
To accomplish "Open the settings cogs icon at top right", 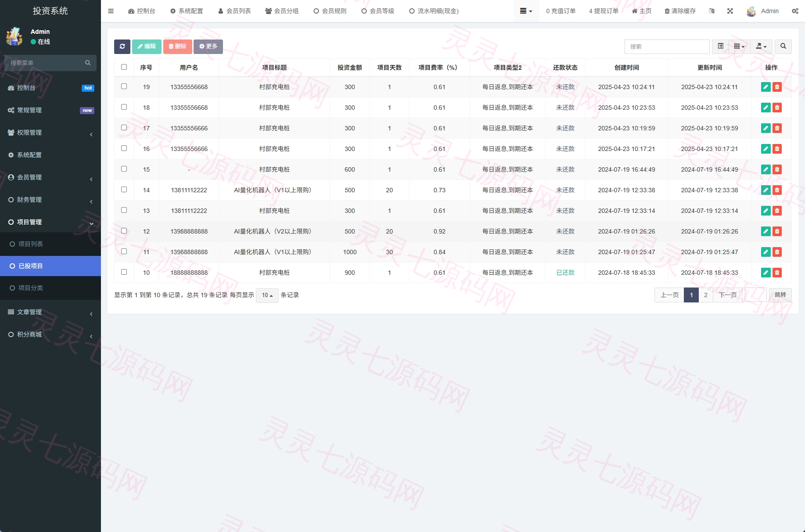I will [x=795, y=11].
